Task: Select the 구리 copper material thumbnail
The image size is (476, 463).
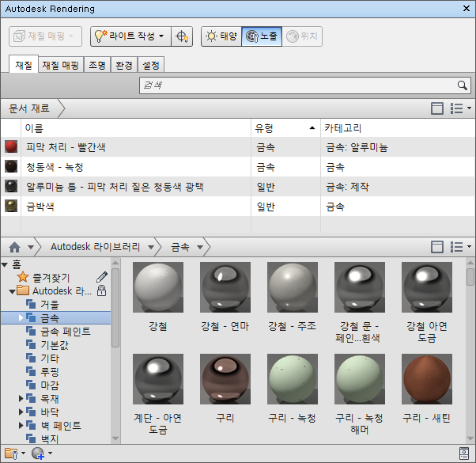Action: (225, 379)
